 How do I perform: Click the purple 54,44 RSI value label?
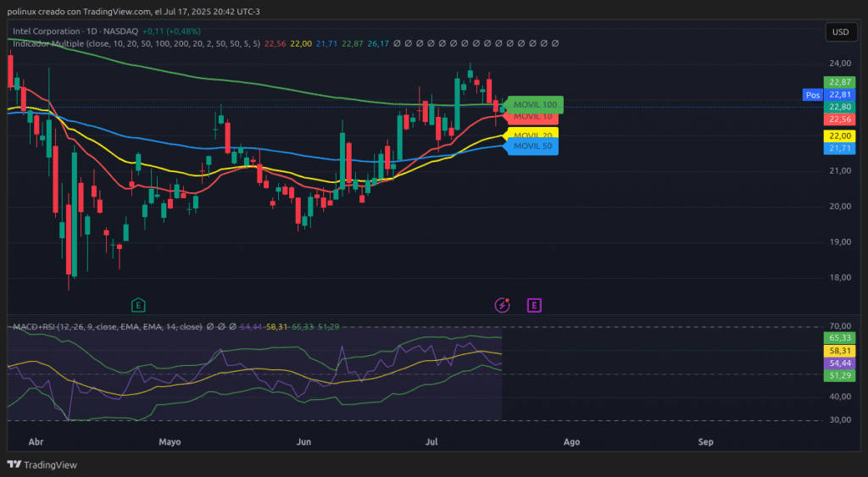click(840, 363)
